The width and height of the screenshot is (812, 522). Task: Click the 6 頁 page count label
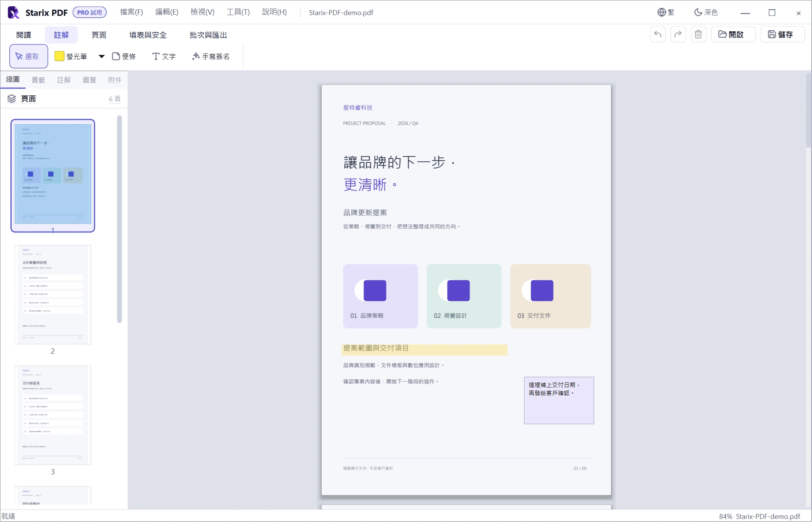click(115, 99)
